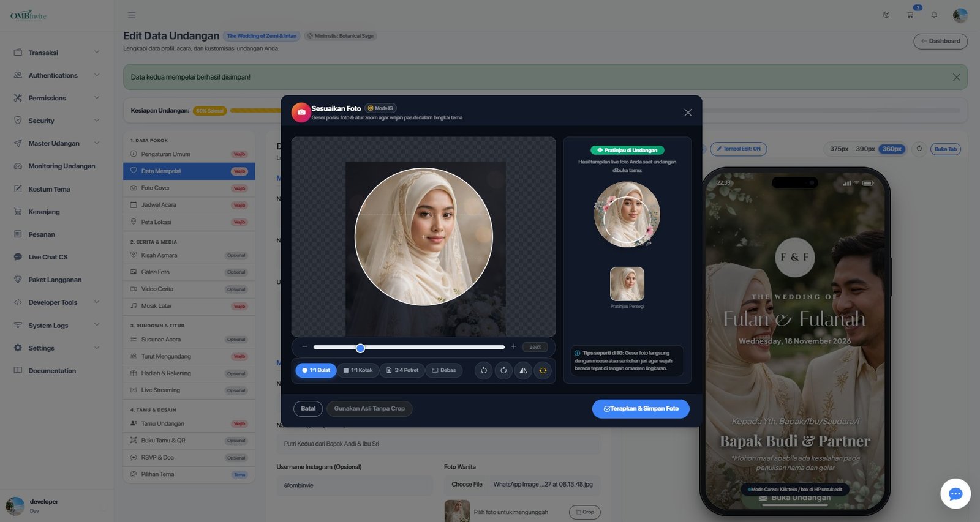The height and width of the screenshot is (522, 980).
Task: Expand the Permissions sidebar menu
Action: click(x=57, y=98)
